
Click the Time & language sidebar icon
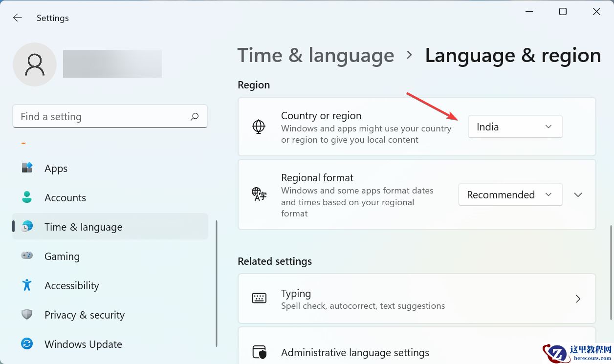tap(27, 227)
